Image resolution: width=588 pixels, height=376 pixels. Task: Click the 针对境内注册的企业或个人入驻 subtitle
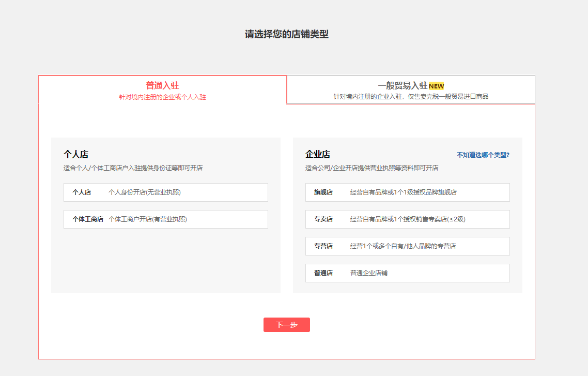pos(162,97)
